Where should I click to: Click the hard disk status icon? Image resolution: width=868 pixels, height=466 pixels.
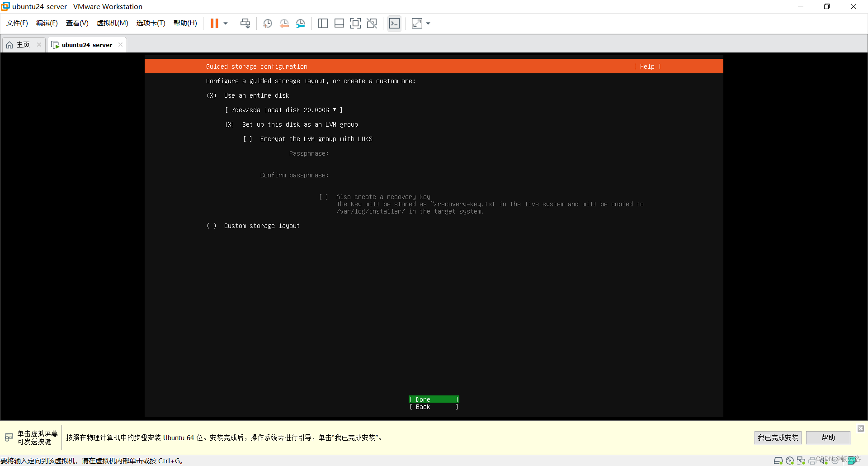778,461
